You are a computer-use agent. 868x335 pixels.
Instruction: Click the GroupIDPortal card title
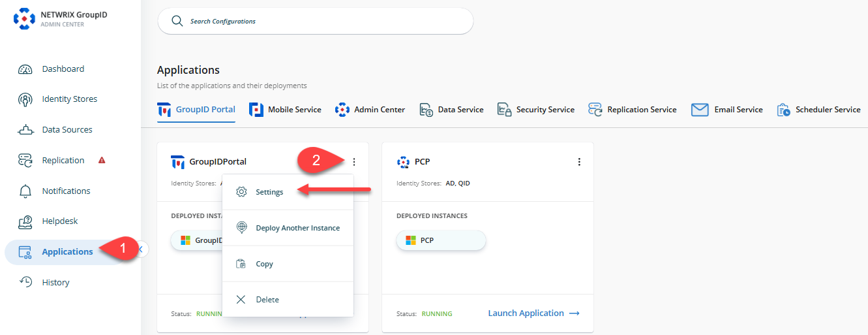coord(218,162)
